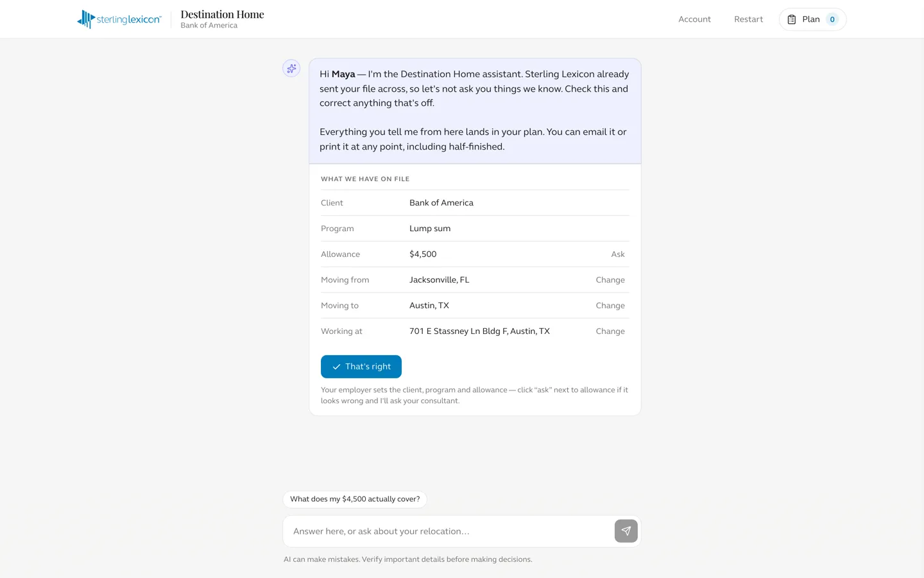
Task: Click Change for Working at
Action: click(610, 331)
